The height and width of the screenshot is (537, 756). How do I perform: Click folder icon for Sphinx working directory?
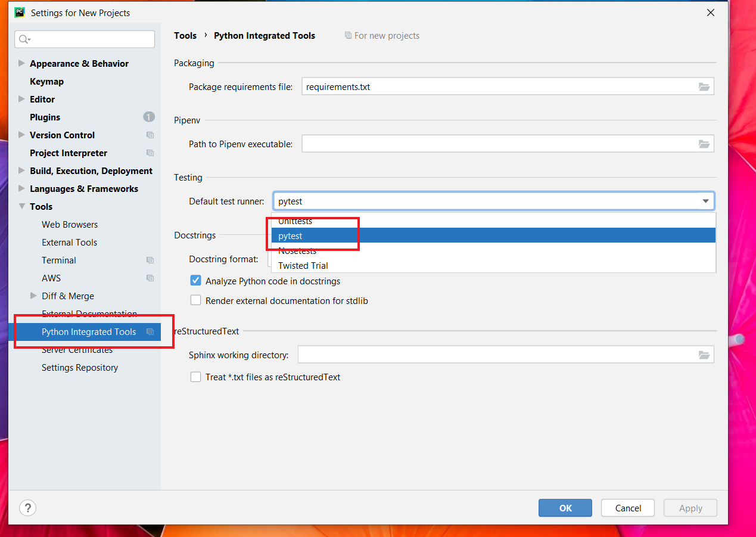point(704,355)
